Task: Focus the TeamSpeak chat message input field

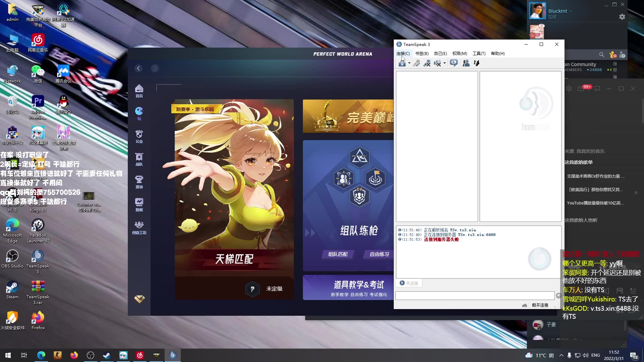Action: [x=475, y=296]
